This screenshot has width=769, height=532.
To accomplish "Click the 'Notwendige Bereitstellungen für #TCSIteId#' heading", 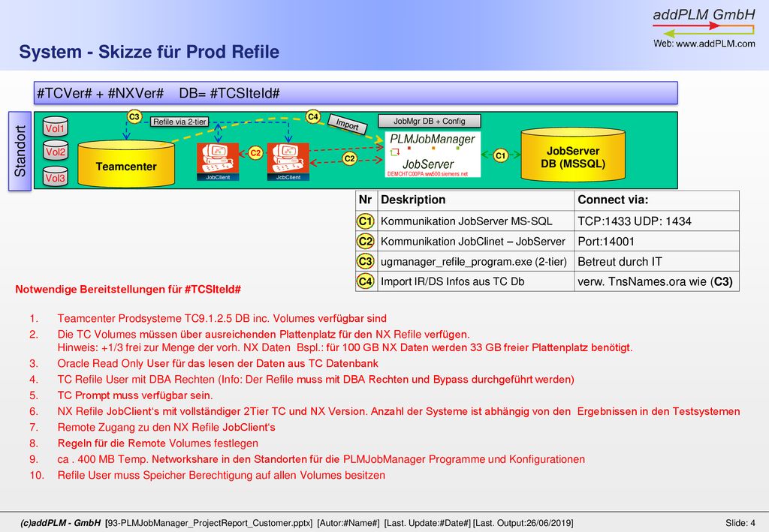I will [x=128, y=289].
